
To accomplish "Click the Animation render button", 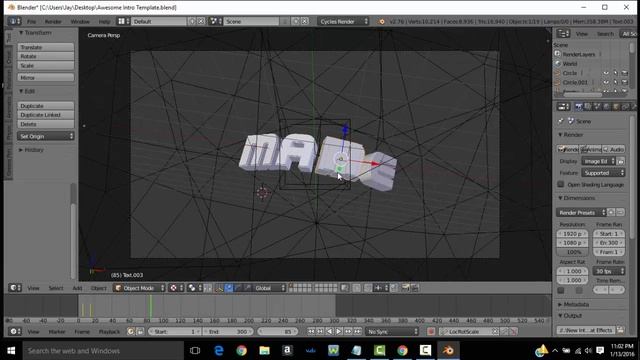I will point(591,149).
